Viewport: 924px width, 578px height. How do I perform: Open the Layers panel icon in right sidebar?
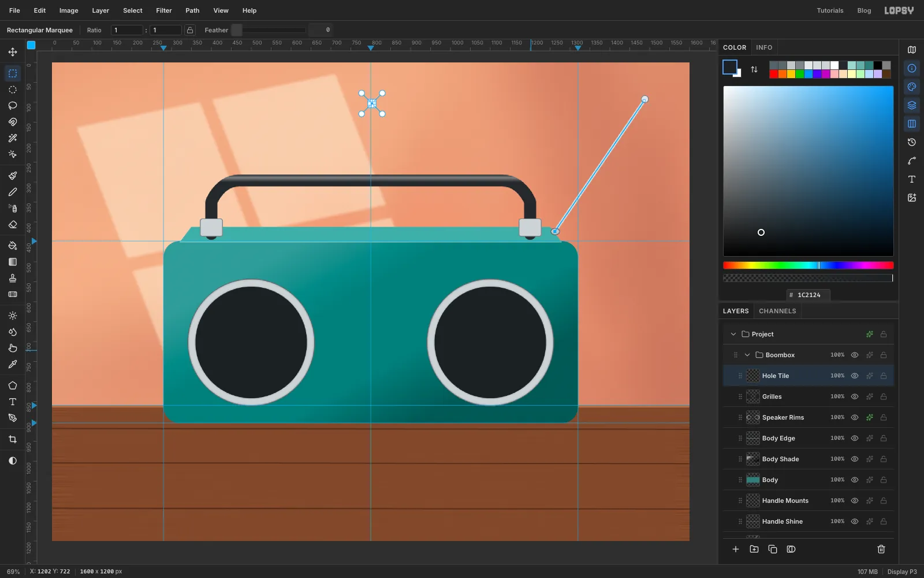(912, 105)
